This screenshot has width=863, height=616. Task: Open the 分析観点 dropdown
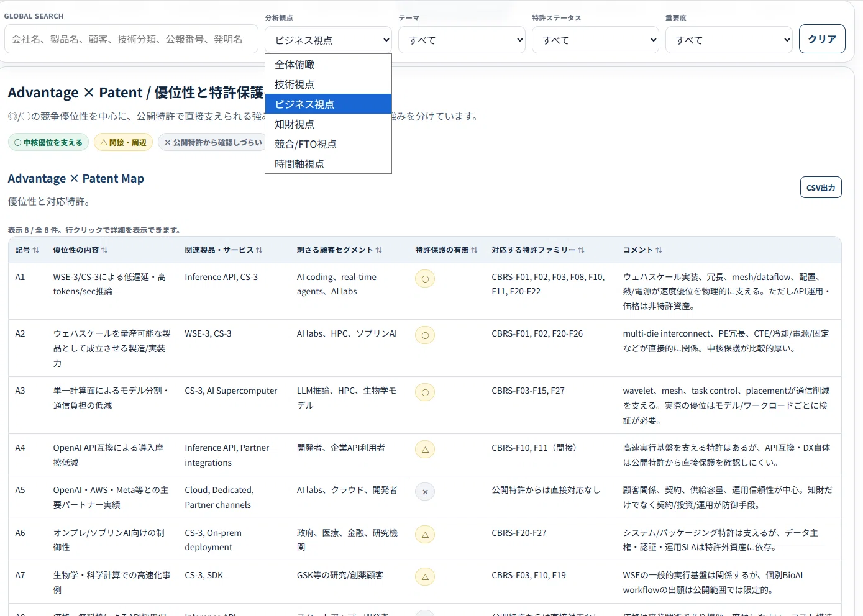[328, 40]
